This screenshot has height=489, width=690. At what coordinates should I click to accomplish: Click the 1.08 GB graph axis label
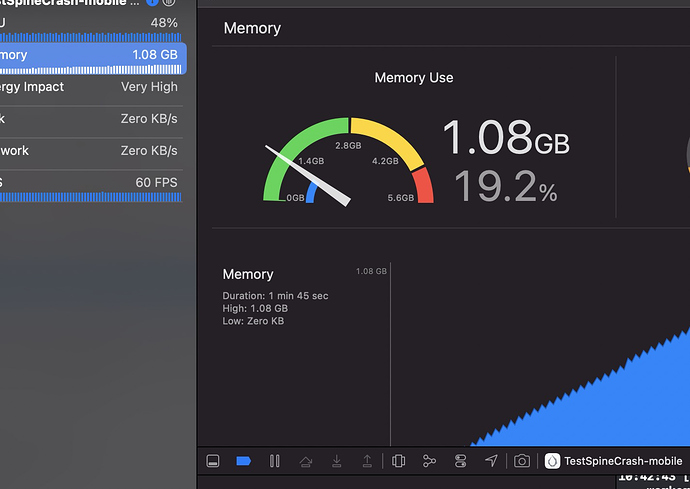371,271
